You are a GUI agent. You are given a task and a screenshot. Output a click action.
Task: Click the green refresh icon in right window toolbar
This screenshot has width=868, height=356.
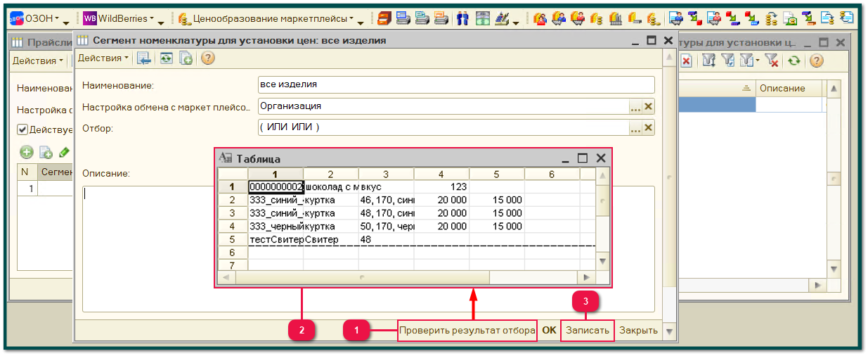794,61
